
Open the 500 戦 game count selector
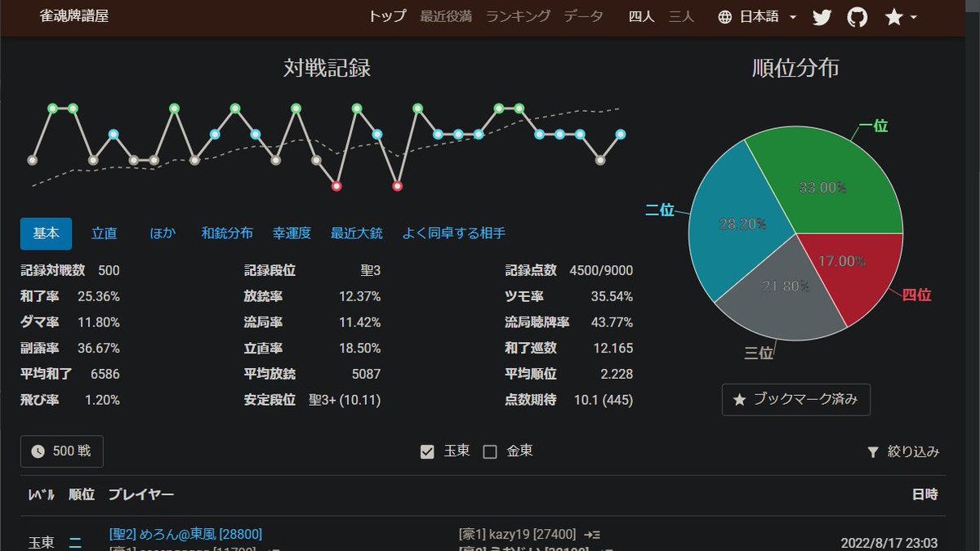[61, 451]
